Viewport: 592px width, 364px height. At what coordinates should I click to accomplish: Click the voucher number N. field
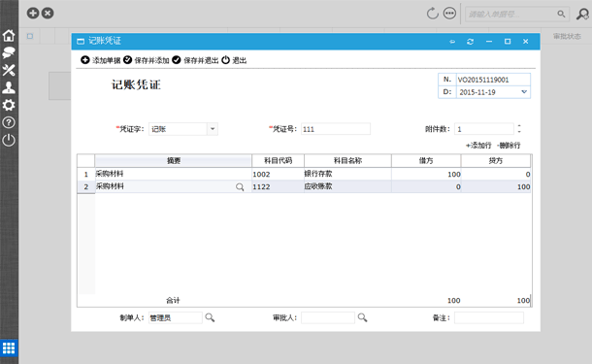click(x=493, y=80)
